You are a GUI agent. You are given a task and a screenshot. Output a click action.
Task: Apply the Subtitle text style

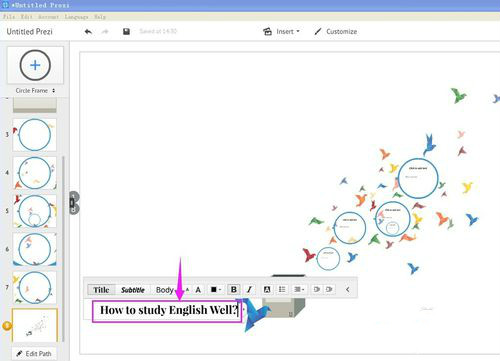(x=133, y=290)
